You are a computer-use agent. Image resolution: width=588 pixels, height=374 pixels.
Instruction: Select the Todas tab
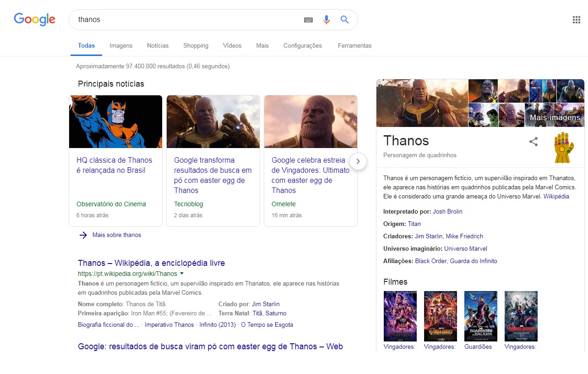(87, 45)
